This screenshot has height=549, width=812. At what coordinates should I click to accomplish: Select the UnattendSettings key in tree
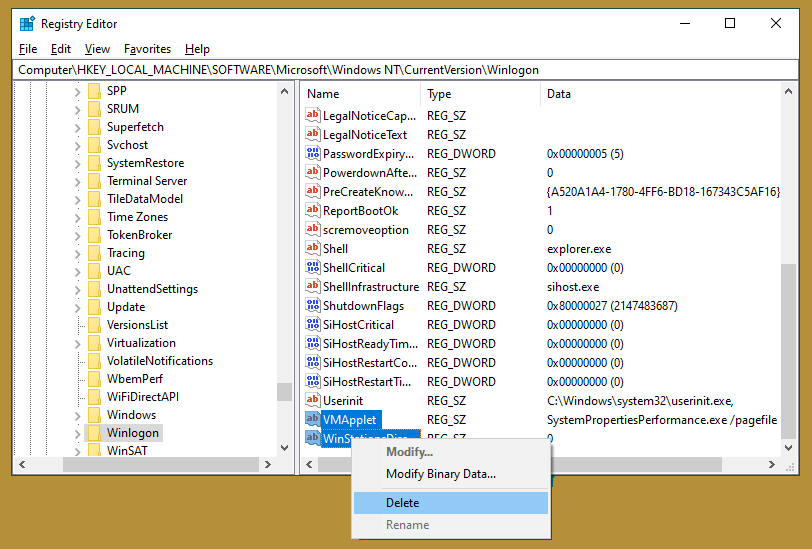click(x=152, y=289)
